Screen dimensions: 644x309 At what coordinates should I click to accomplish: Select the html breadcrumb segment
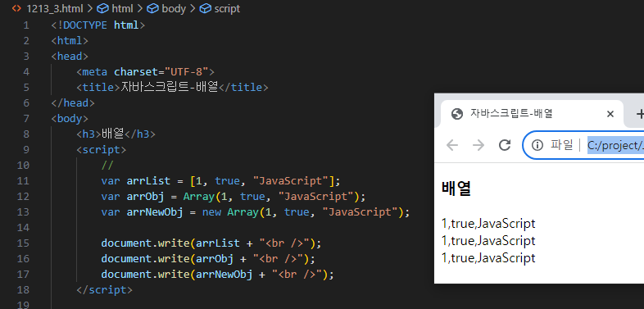tap(121, 8)
